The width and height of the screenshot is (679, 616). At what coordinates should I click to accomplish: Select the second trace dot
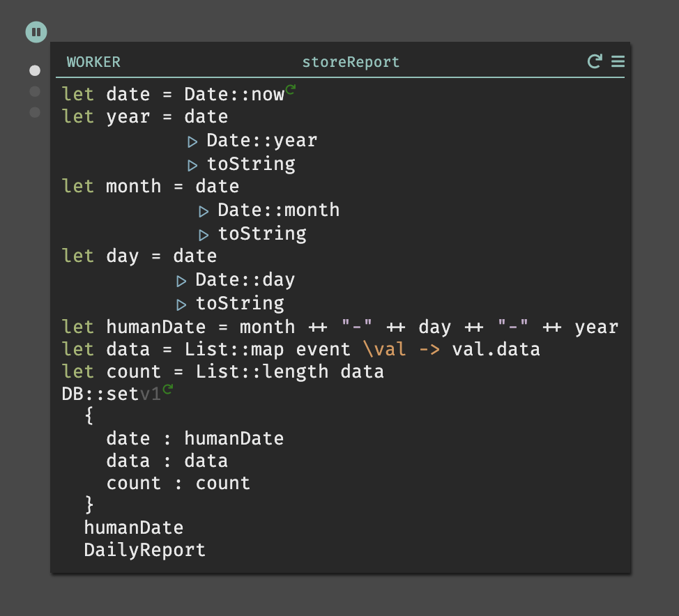(35, 91)
